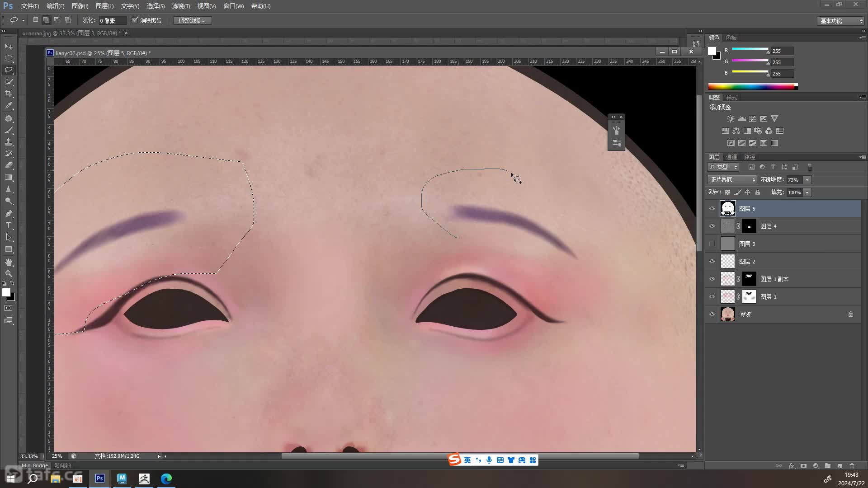Select the History Brush tool

[9, 154]
